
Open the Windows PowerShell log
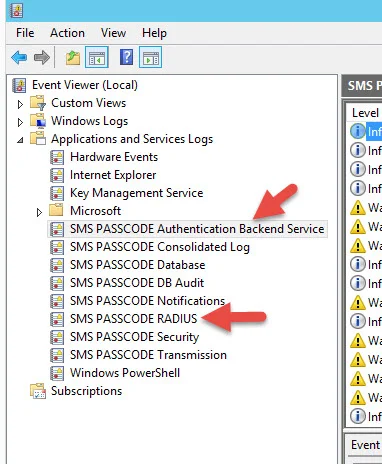coord(125,373)
